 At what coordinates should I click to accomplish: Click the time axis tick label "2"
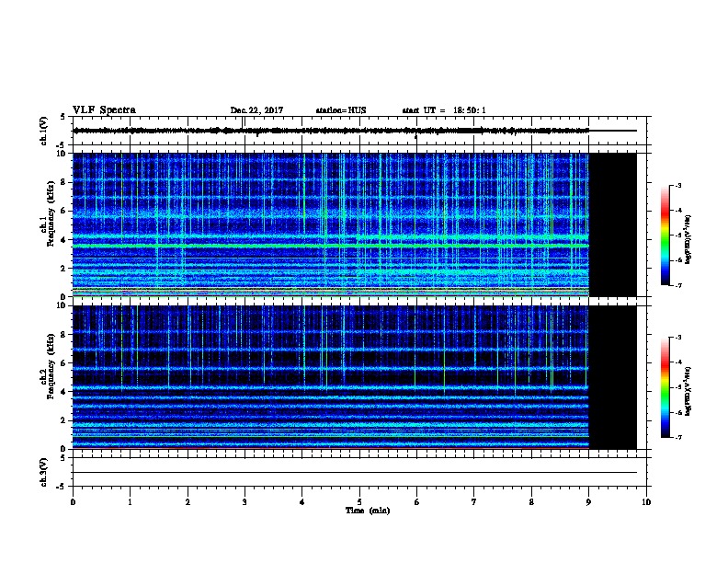(x=188, y=501)
